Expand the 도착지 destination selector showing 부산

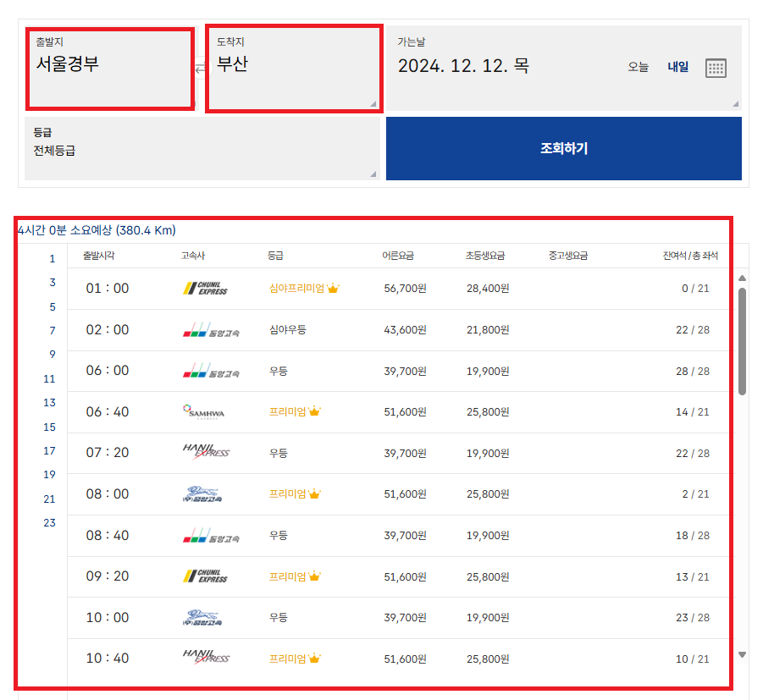point(294,68)
